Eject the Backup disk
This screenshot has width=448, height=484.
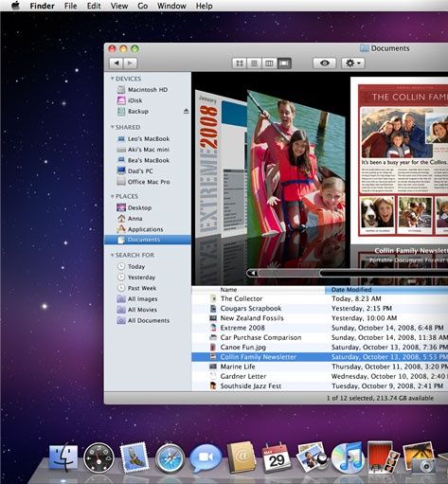point(186,111)
